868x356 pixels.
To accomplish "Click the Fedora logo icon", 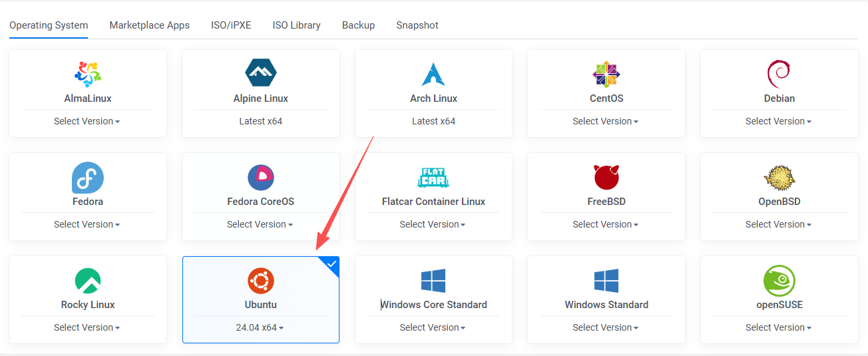I will coord(87,178).
